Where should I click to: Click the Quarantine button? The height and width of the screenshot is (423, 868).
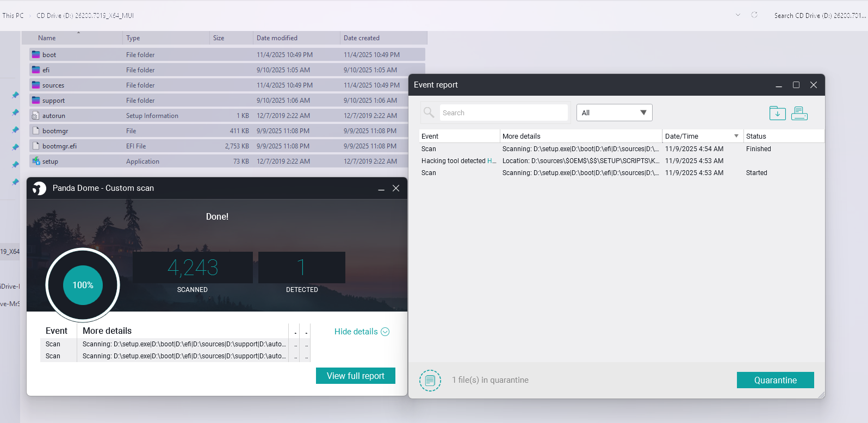[x=776, y=380]
